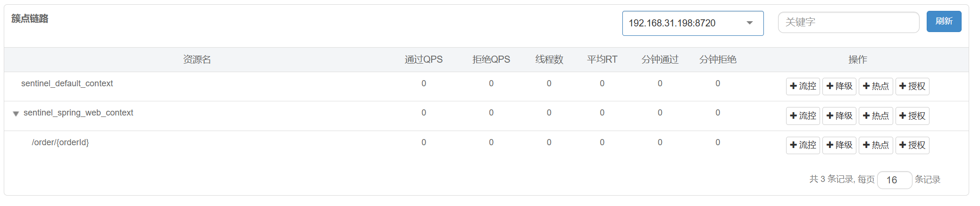
Task: Add 降级 rule for /order/{orderId}
Action: 839,145
